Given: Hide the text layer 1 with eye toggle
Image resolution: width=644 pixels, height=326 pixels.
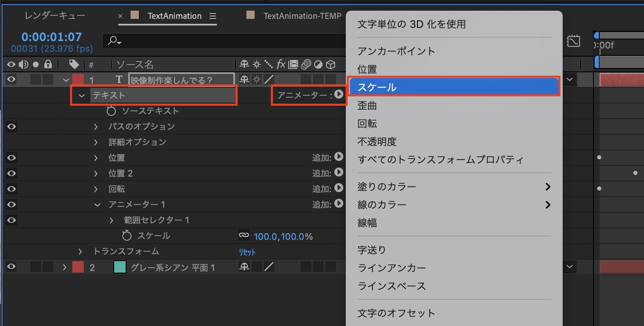Looking at the screenshot, I should pos(11,79).
